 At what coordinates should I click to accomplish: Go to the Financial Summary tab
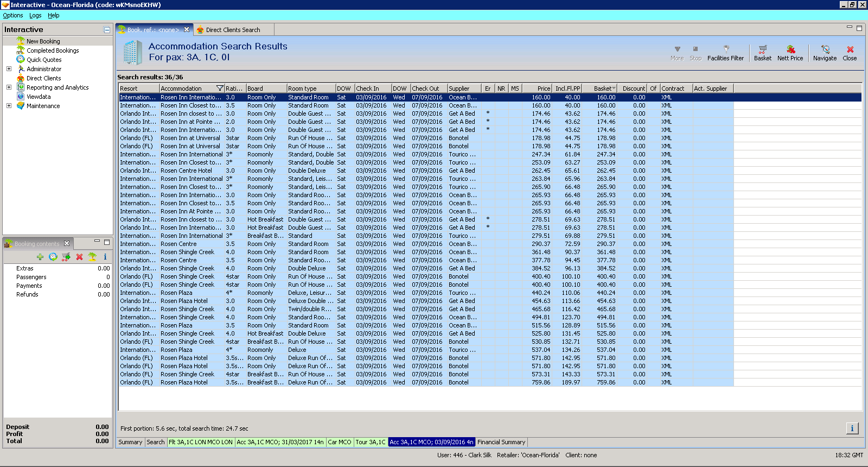[501, 442]
